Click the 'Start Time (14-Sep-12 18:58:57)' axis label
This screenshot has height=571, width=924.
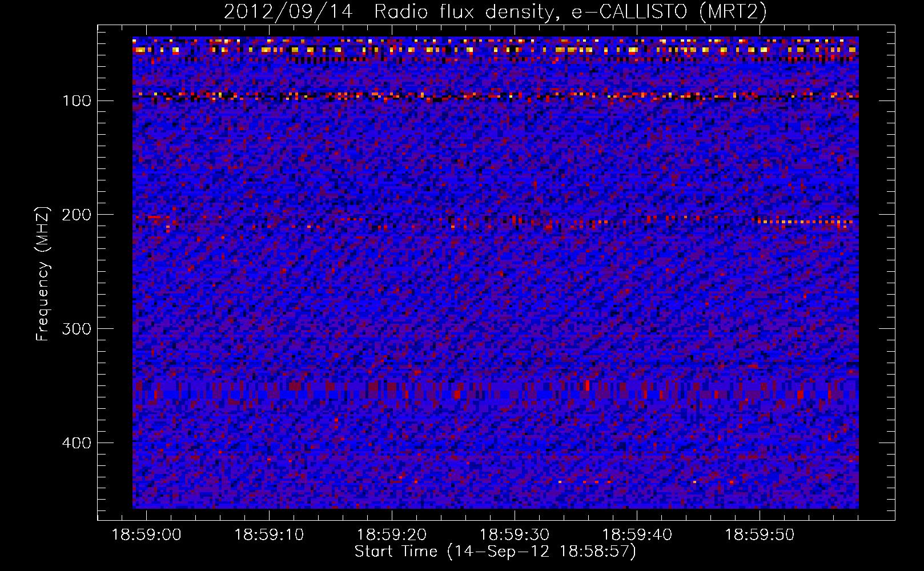[495, 552]
